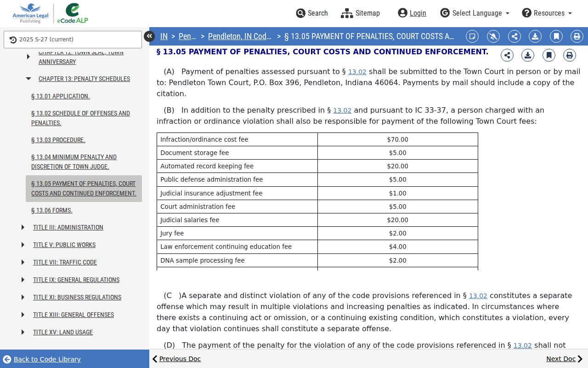Open the Select Language dropdown
588x368 pixels.
point(475,13)
